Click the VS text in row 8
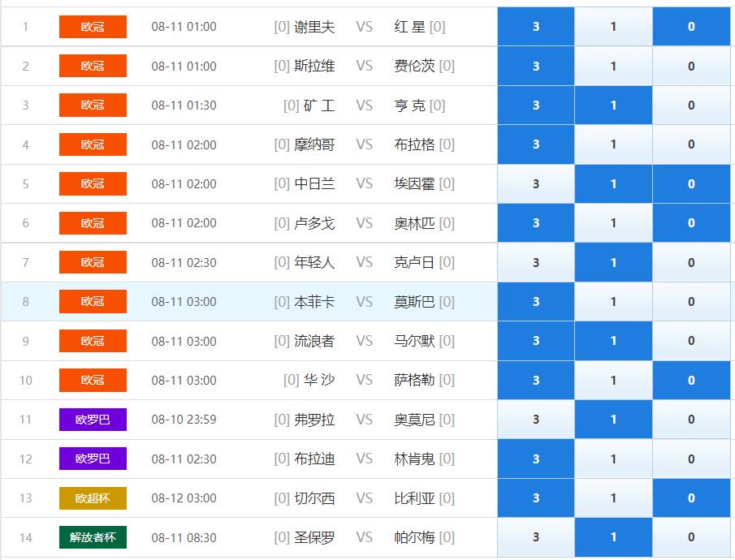Screen dimensions: 735x560 pyautogui.click(x=364, y=302)
